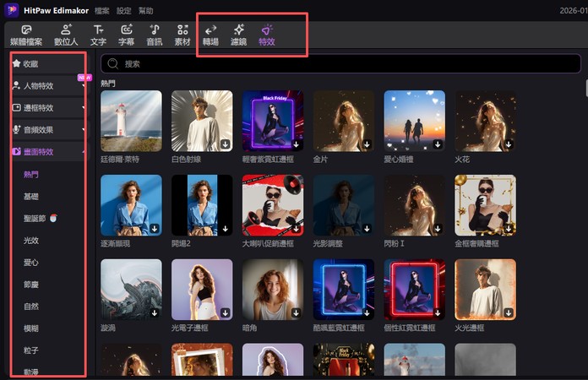Open the 檔案 menu

pos(102,11)
